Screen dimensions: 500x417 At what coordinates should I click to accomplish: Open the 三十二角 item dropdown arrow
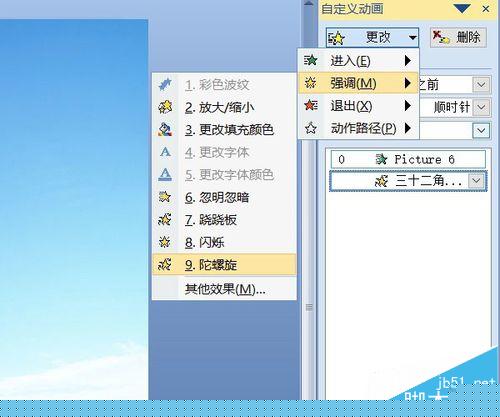click(x=476, y=181)
